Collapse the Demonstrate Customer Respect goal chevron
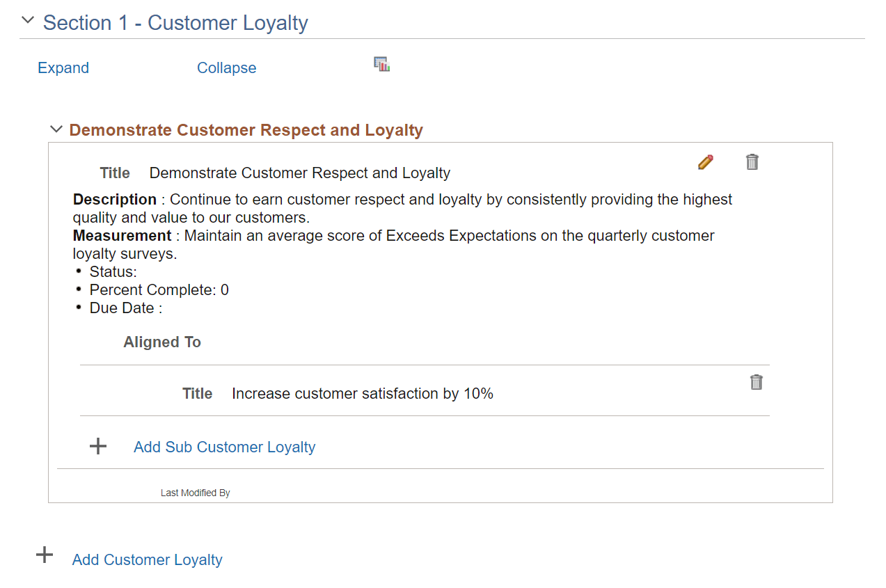 click(56, 129)
